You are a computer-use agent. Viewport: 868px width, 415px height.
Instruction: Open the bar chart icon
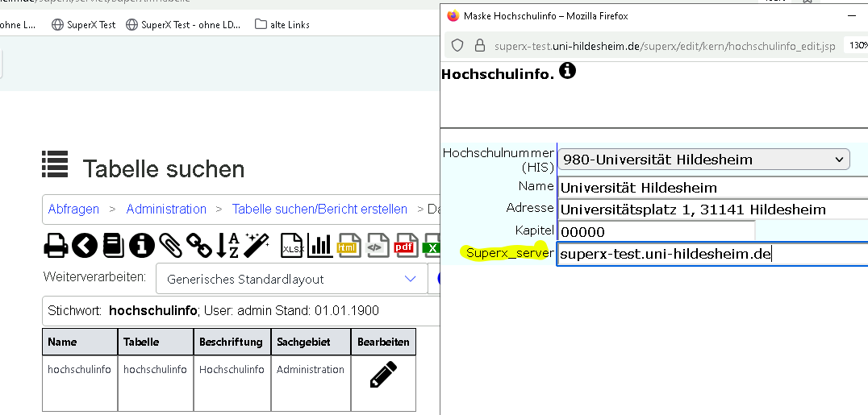coord(320,245)
